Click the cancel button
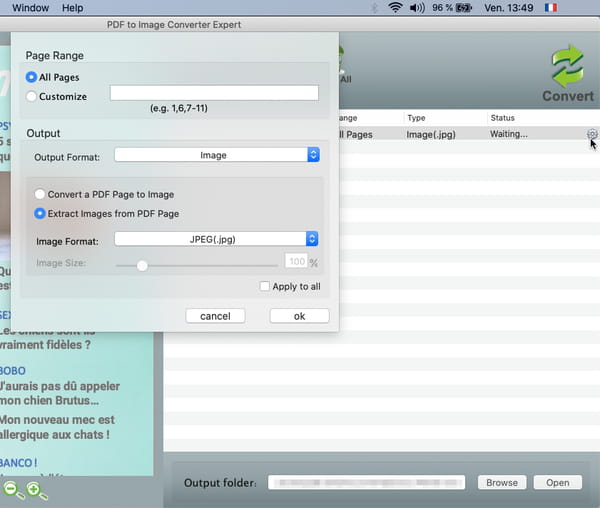 click(215, 316)
